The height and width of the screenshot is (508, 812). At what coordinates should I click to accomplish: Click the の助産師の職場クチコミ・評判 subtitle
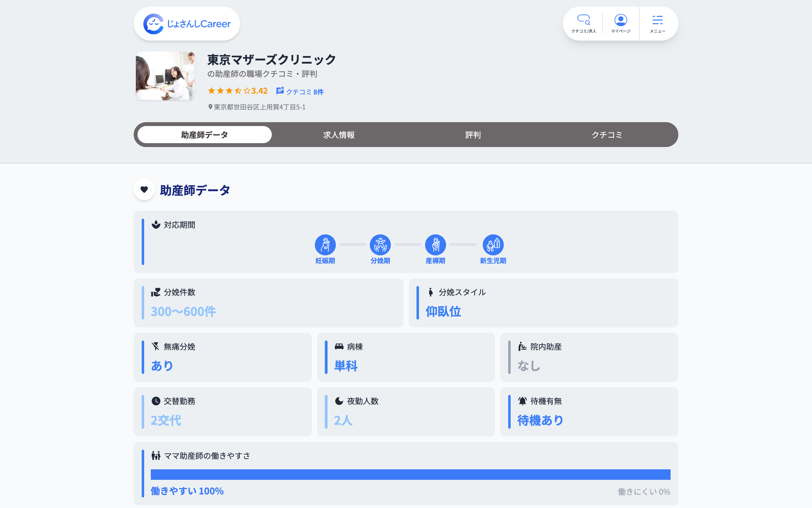(262, 74)
